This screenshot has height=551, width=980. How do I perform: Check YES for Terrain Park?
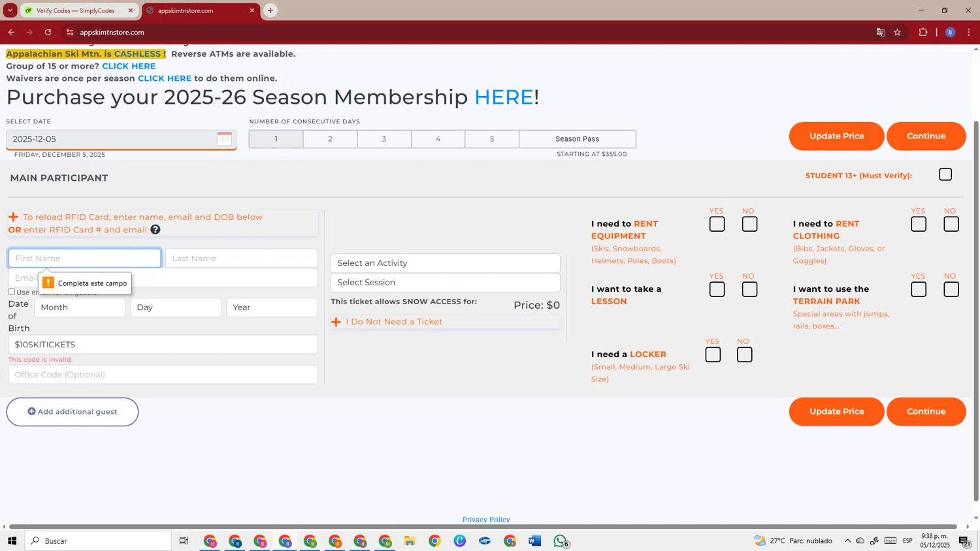coord(919,289)
